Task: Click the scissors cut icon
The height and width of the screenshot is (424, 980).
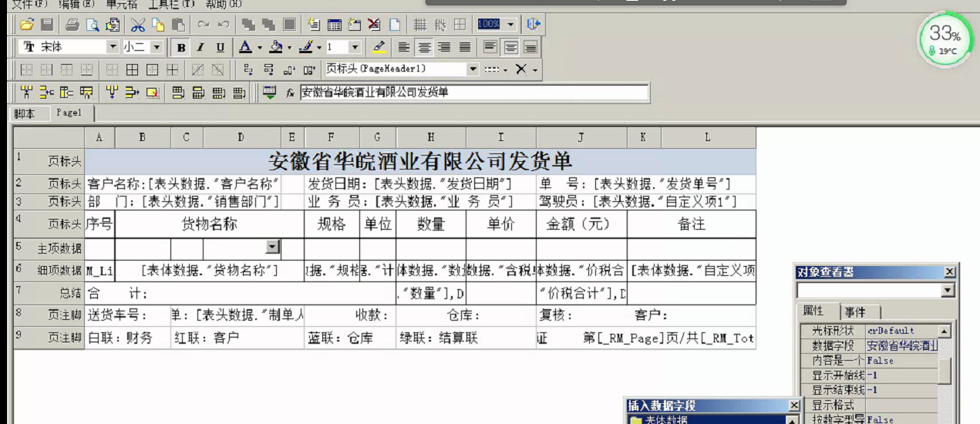Action: [138, 25]
